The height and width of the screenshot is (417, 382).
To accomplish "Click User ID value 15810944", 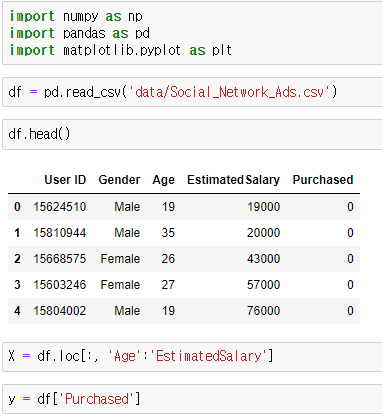I will click(x=60, y=233).
